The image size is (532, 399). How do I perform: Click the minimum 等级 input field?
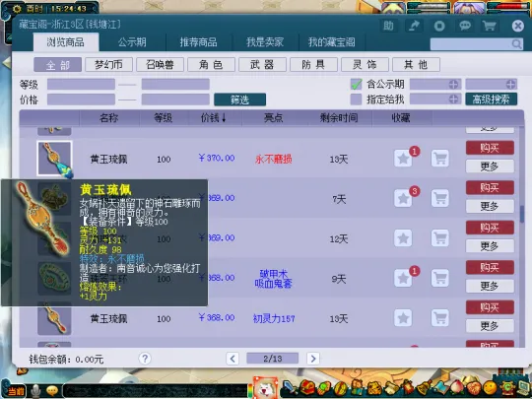point(81,84)
